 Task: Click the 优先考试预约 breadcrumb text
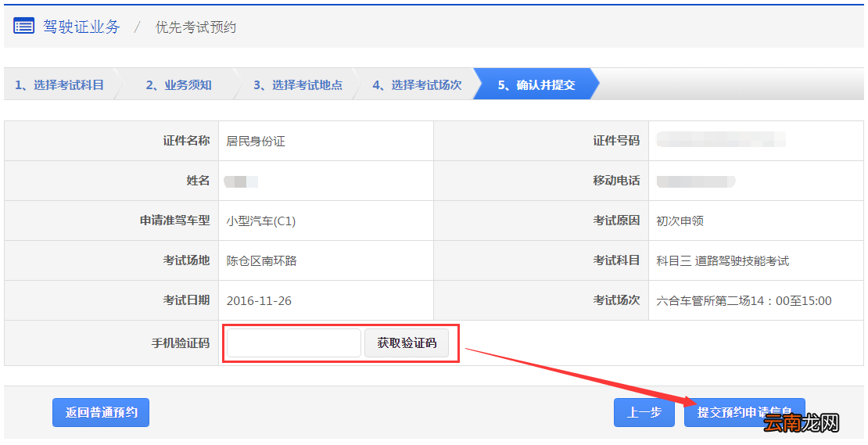pyautogui.click(x=195, y=27)
